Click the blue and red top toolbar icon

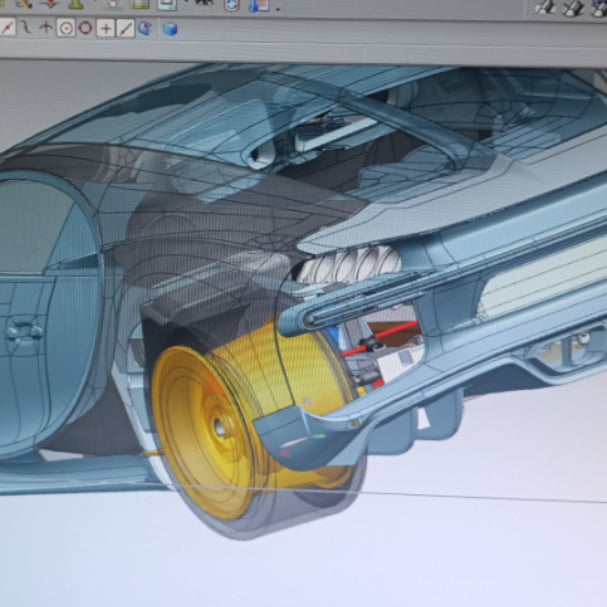[259, 5]
